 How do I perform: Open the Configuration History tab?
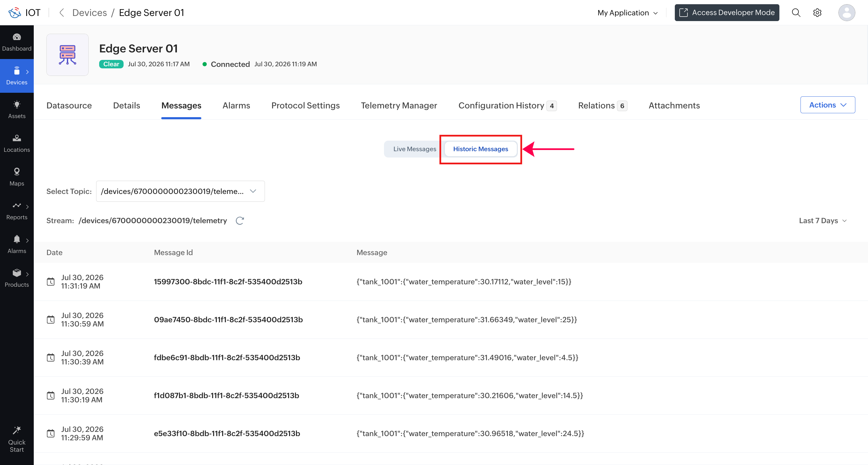click(x=508, y=105)
